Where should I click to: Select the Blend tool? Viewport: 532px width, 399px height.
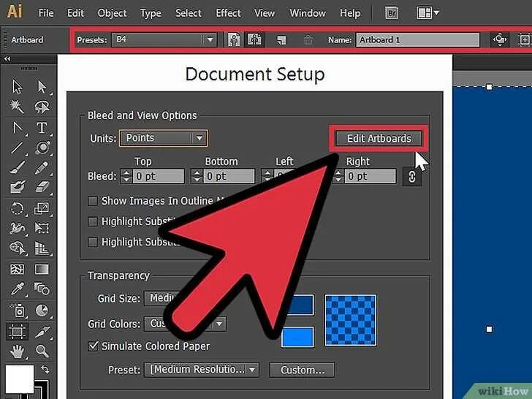[42, 289]
